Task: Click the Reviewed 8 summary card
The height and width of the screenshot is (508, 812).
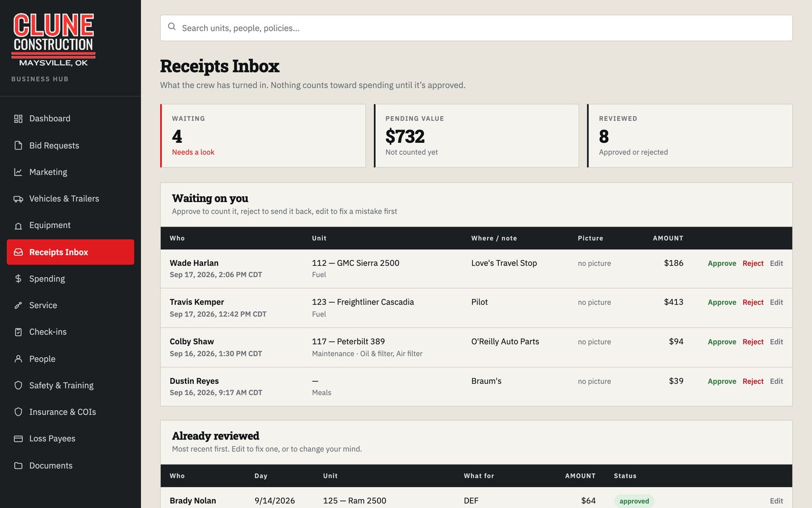Action: point(690,136)
